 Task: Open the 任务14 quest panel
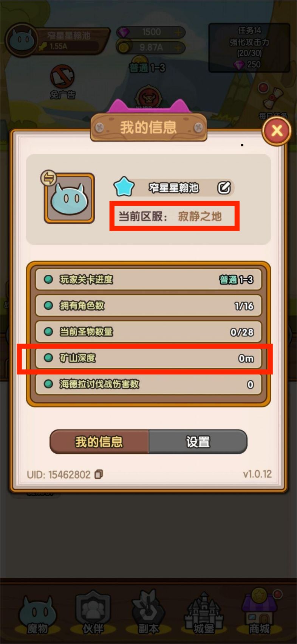click(249, 48)
